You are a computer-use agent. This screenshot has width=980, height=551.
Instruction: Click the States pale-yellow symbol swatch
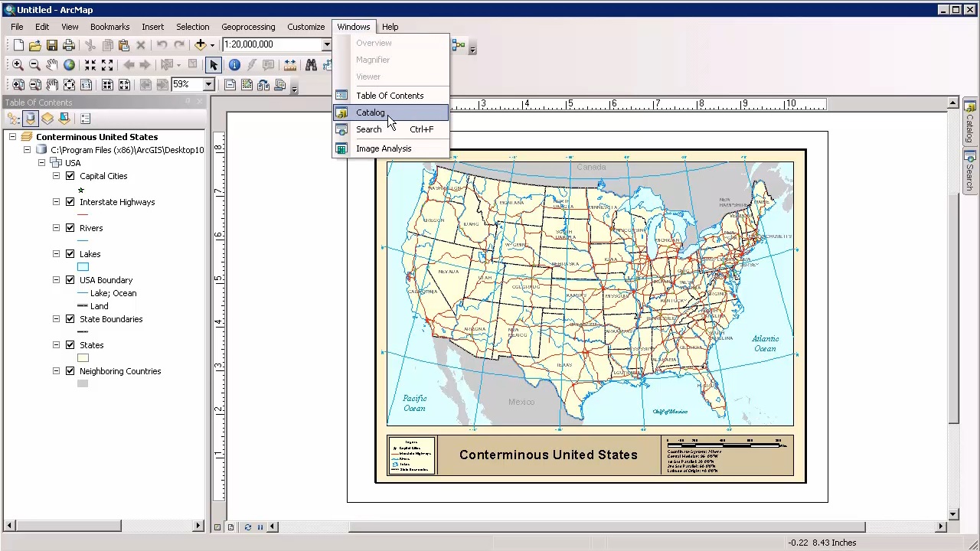point(83,358)
